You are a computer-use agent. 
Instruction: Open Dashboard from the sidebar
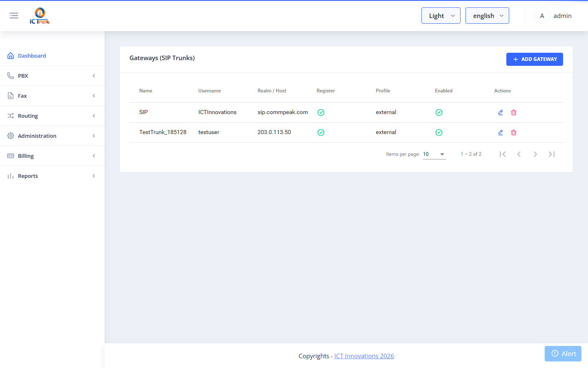coord(52,56)
